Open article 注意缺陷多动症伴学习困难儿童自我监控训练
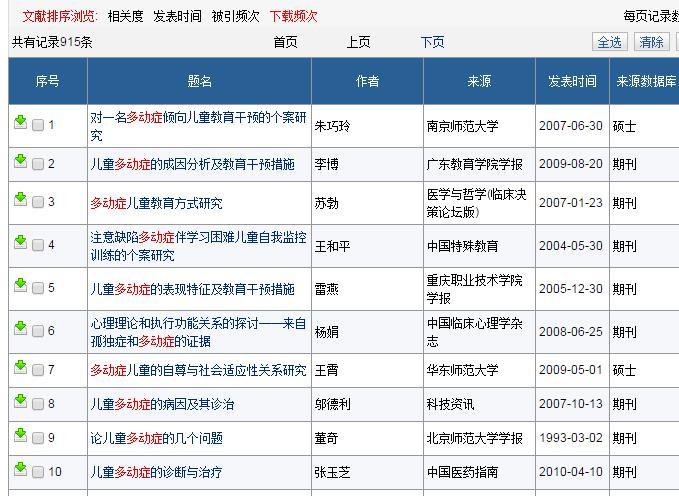Image resolution: width=679 pixels, height=496 pixels. [198, 246]
